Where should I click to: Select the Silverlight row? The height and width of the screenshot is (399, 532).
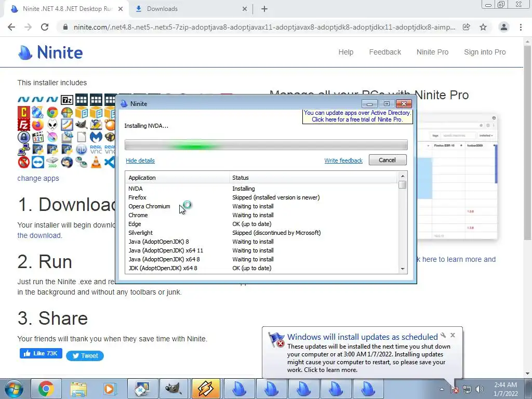[261, 233]
